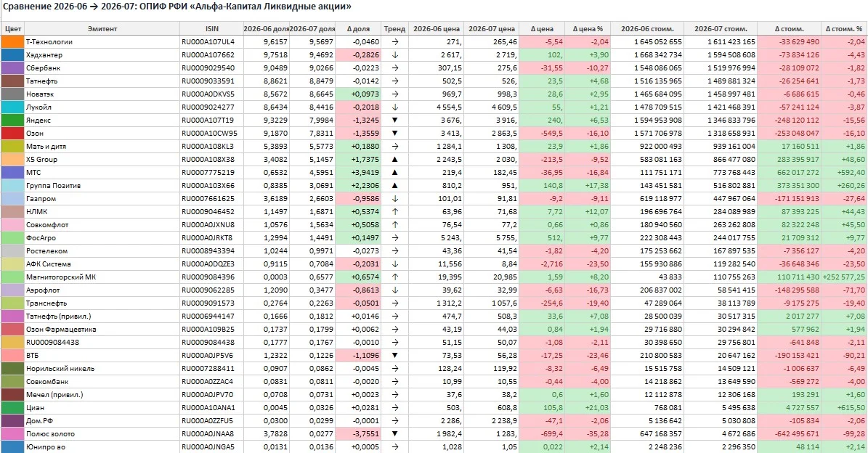Select the pink color swatch for Полюс золото
The image size is (868, 453).
12,433
